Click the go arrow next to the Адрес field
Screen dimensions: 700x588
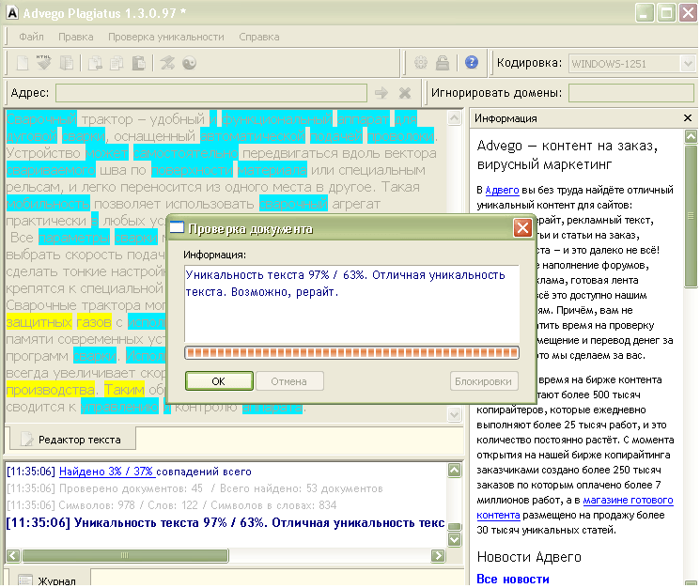[381, 93]
